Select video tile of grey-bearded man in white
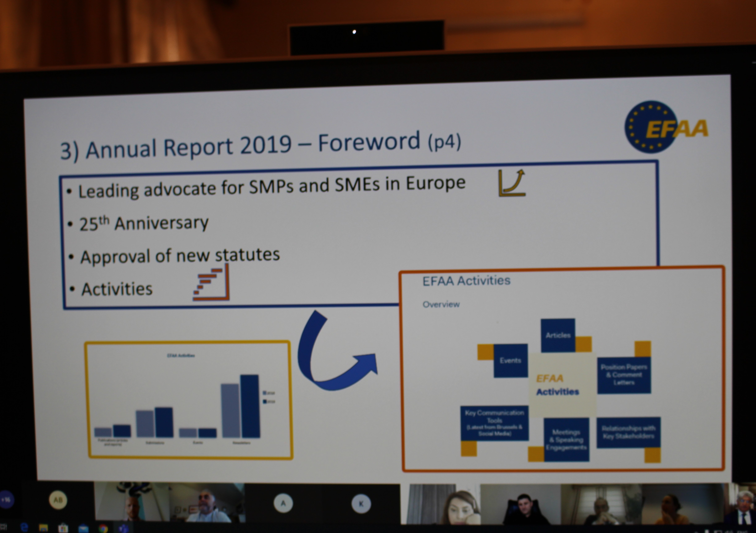The image size is (756, 533). [x=207, y=503]
